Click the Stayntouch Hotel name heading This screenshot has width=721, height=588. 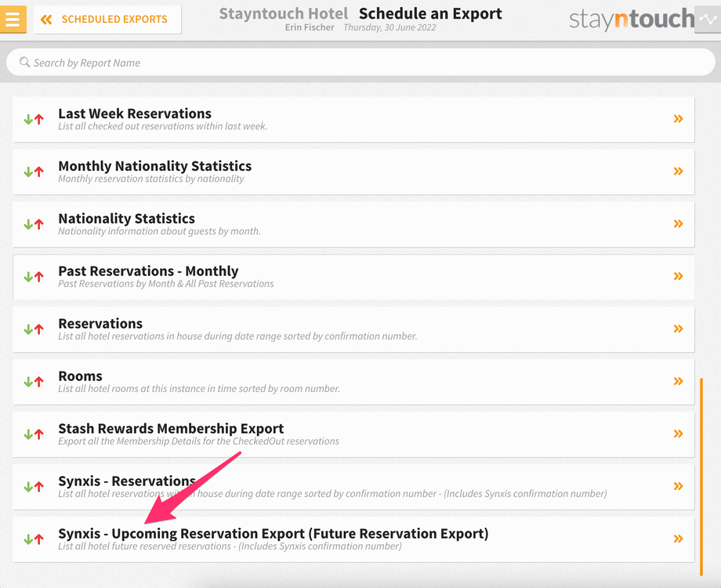point(283,13)
